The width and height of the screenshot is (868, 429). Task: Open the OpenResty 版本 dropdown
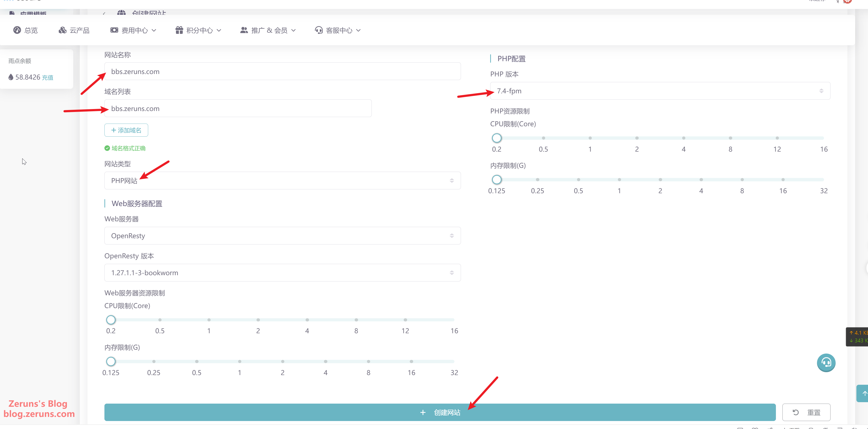coord(282,273)
